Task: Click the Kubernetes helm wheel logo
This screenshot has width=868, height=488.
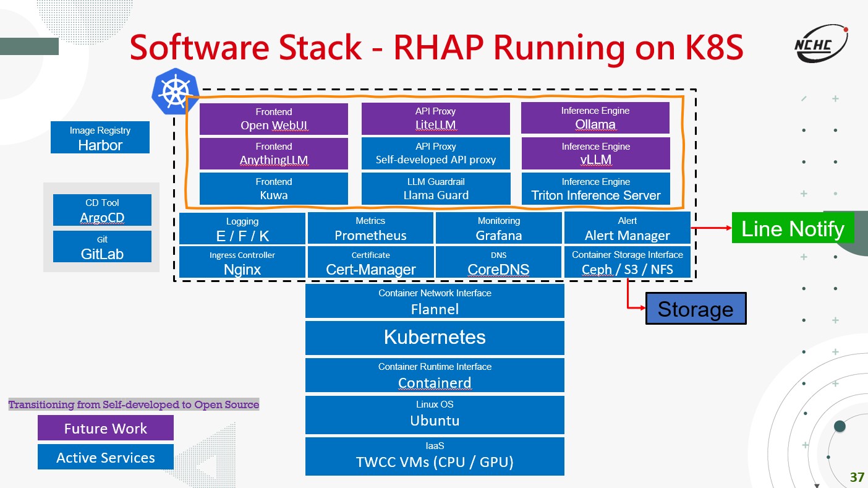Action: pyautogui.click(x=174, y=92)
